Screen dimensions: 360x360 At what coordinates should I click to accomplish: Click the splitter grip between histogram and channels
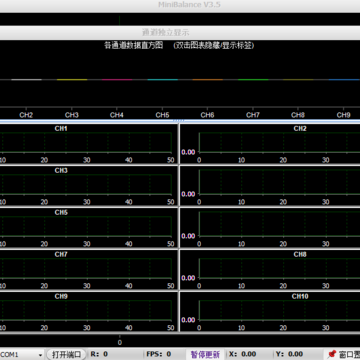[x=179, y=121]
